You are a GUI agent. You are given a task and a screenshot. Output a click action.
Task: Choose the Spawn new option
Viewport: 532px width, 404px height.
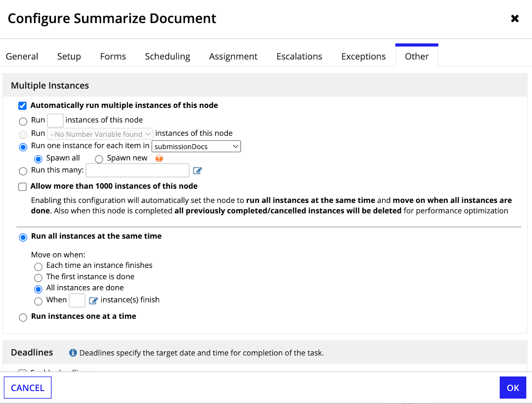coord(99,159)
